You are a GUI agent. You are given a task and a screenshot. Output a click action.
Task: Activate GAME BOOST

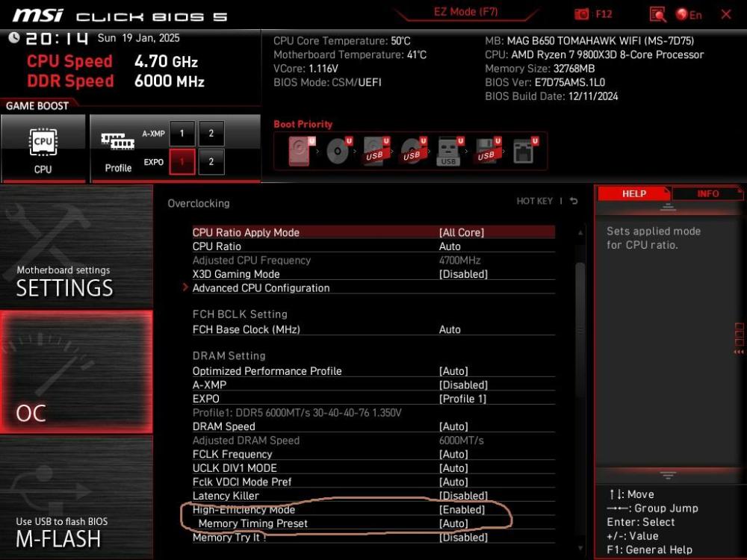coord(37,106)
